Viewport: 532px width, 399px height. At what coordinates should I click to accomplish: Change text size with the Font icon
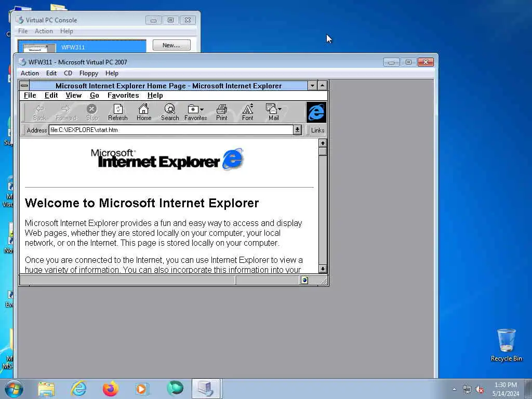coord(247,112)
